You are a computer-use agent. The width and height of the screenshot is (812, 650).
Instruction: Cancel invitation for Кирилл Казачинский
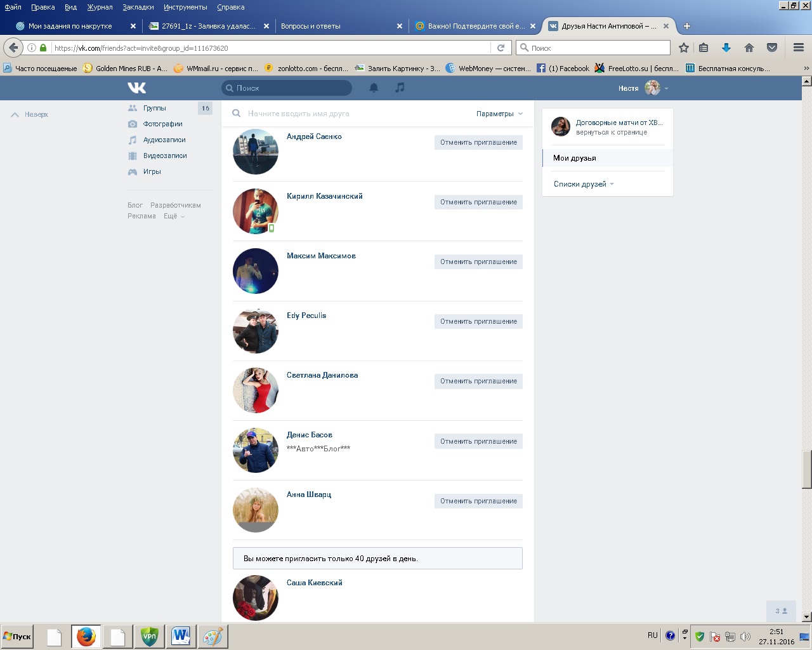point(478,202)
